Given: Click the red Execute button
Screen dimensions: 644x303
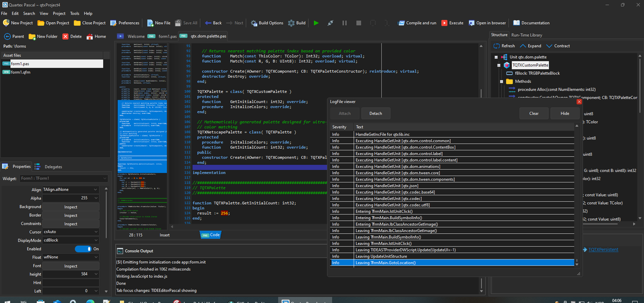Looking at the screenshot, I should 452,23.
